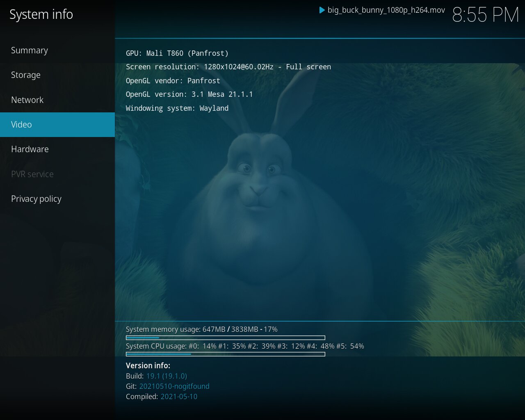The image size is (525, 420).
Task: Click the currently playing filename big_buck_bunny_1080p_h264.mov
Action: click(x=386, y=11)
